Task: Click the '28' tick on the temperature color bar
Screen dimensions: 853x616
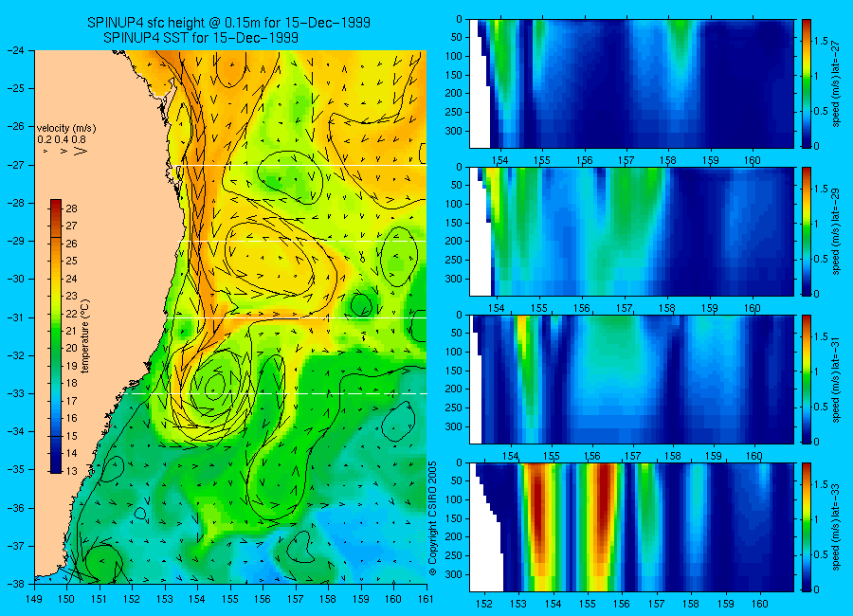Action: pos(71,208)
